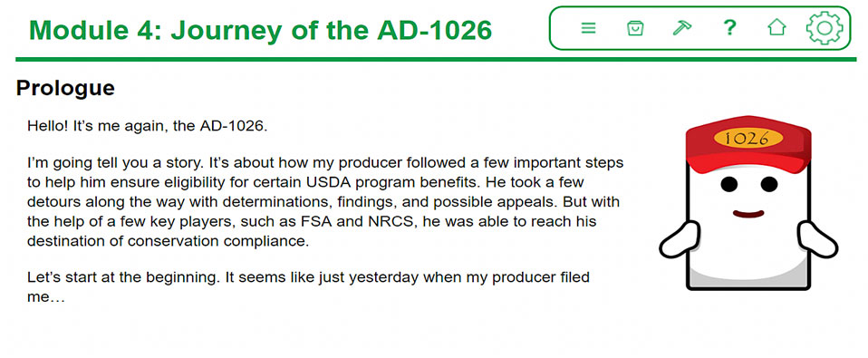The height and width of the screenshot is (358, 868).
Task: Open the hamburger menu icon
Action: pos(588,28)
